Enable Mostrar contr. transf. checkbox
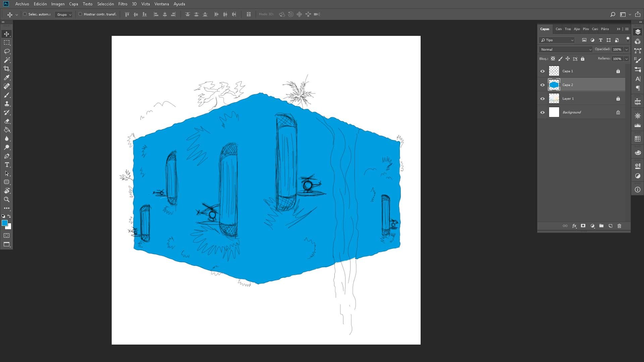This screenshot has height=362, width=644. click(x=80, y=14)
